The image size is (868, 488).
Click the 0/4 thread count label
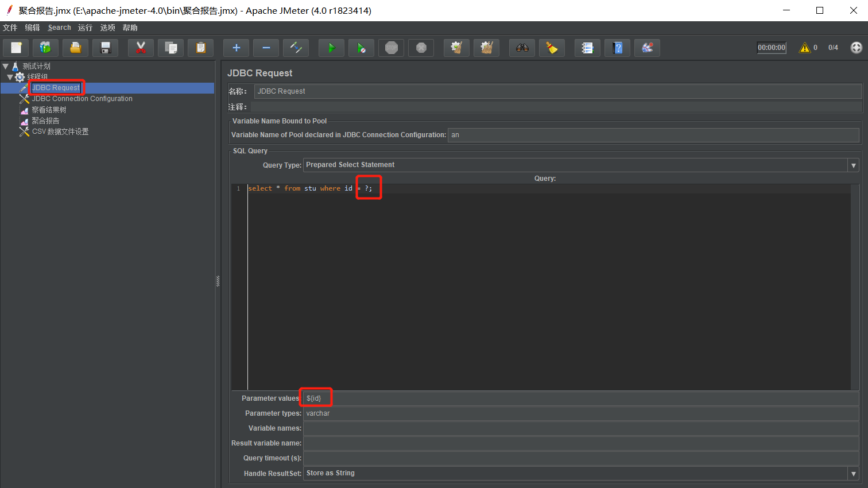[x=833, y=48]
